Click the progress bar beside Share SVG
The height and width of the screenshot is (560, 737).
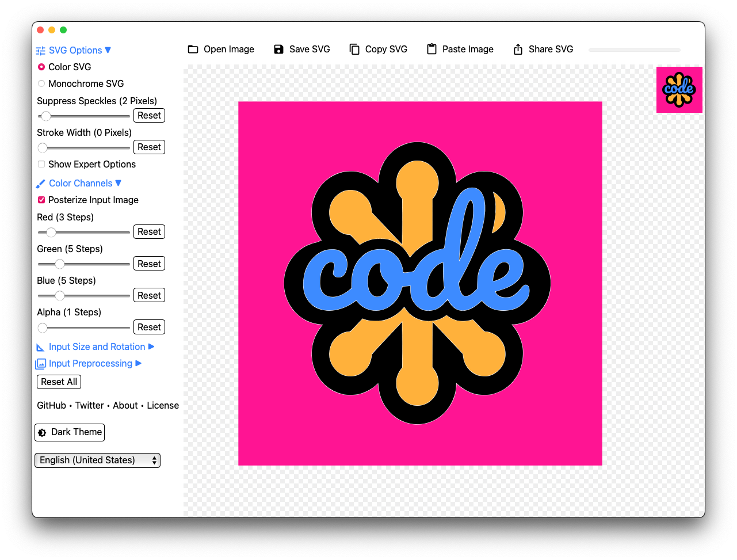634,50
